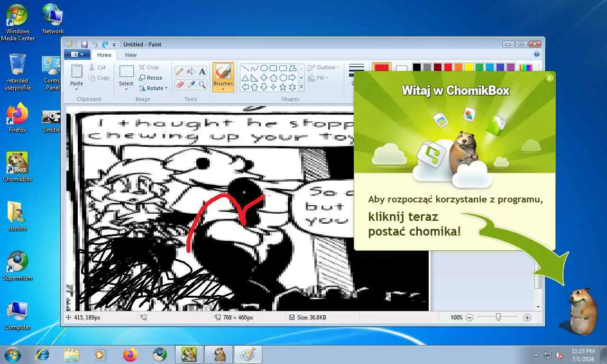This screenshot has height=364, width=607.
Task: Choose the Right triangle shape
Action: click(255, 77)
